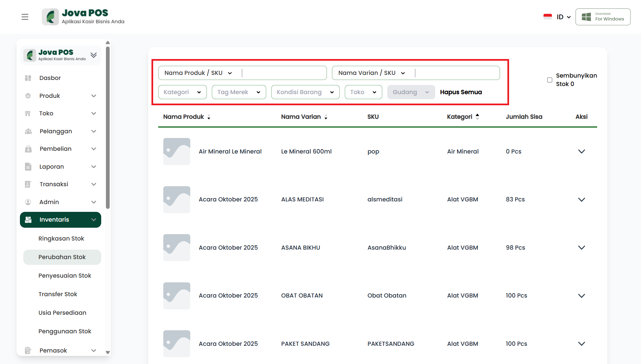
Task: Click Hapus Semua to clear filters
Action: click(x=461, y=92)
